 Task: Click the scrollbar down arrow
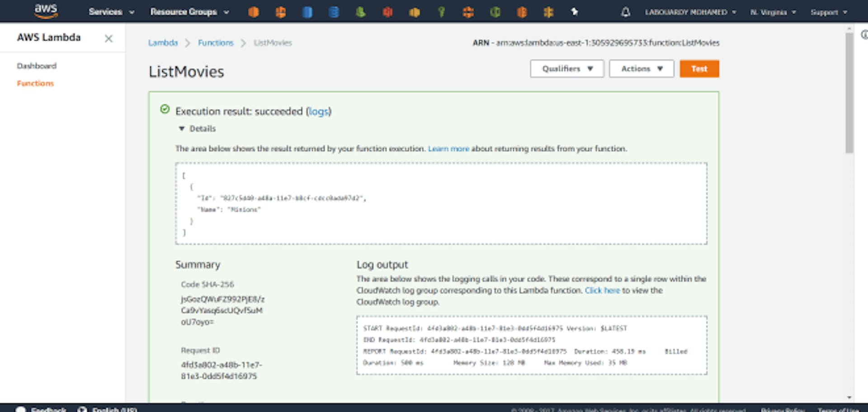pos(849,398)
